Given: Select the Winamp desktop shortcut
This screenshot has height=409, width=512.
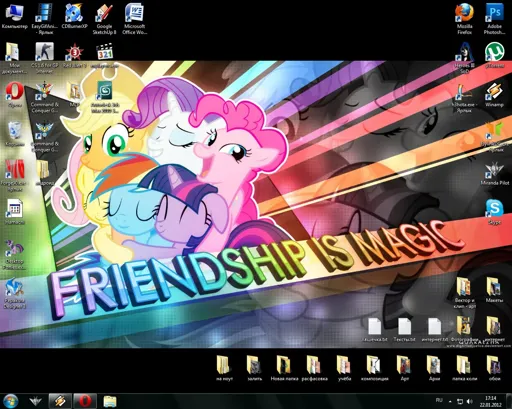Looking at the screenshot, I should pyautogui.click(x=494, y=95).
